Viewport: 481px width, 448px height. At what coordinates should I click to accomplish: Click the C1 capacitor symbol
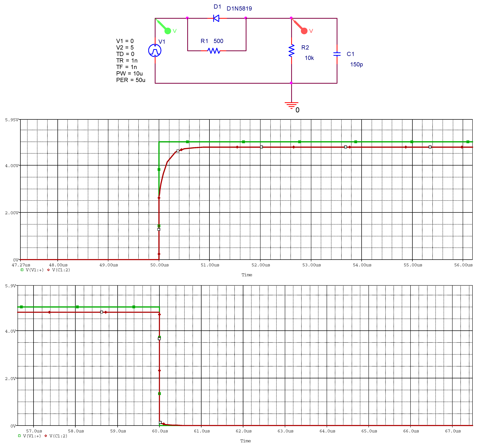point(337,54)
